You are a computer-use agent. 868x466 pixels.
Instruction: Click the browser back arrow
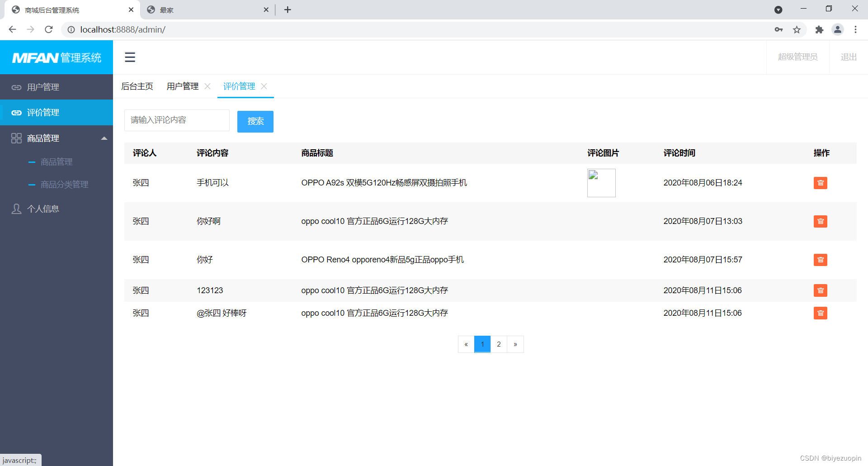click(12, 29)
